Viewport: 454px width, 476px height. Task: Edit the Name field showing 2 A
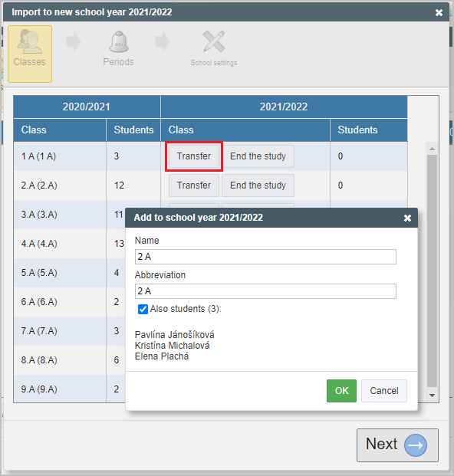pyautogui.click(x=265, y=257)
